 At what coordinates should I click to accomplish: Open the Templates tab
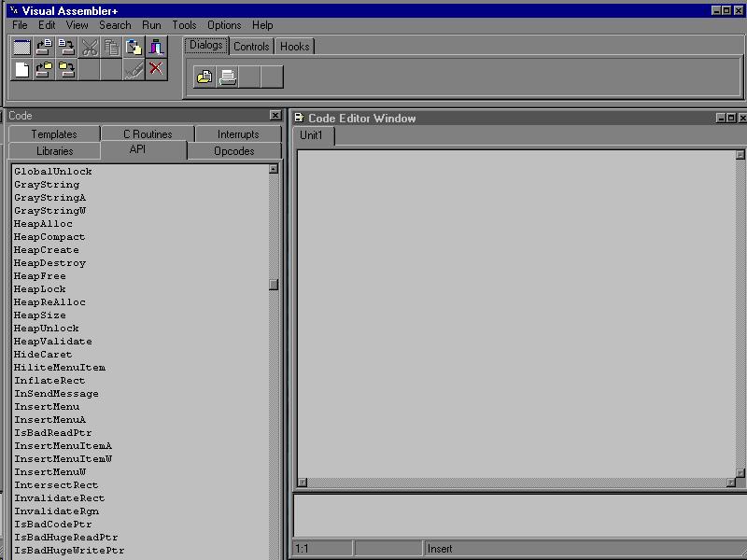tap(54, 134)
